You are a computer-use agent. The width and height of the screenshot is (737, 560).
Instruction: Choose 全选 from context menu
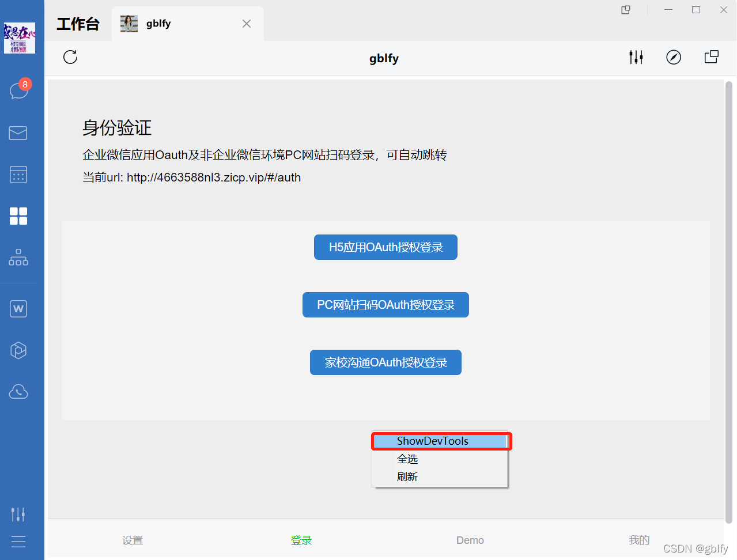(x=440, y=459)
